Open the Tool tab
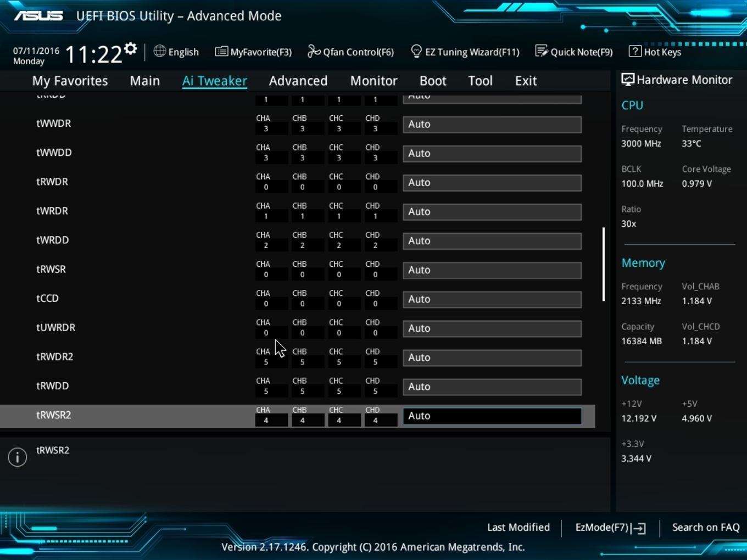 tap(480, 81)
